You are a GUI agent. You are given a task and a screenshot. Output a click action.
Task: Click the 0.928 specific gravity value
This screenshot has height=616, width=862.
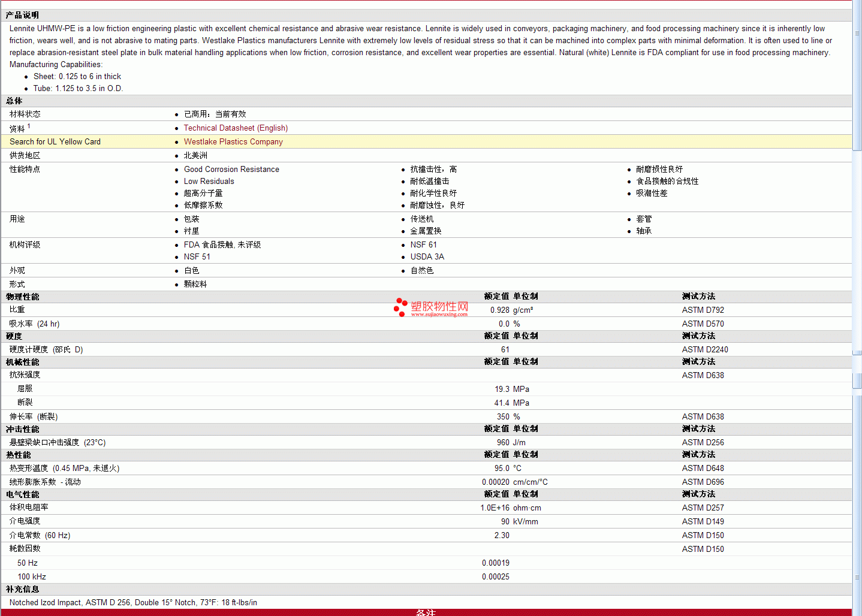500,310
